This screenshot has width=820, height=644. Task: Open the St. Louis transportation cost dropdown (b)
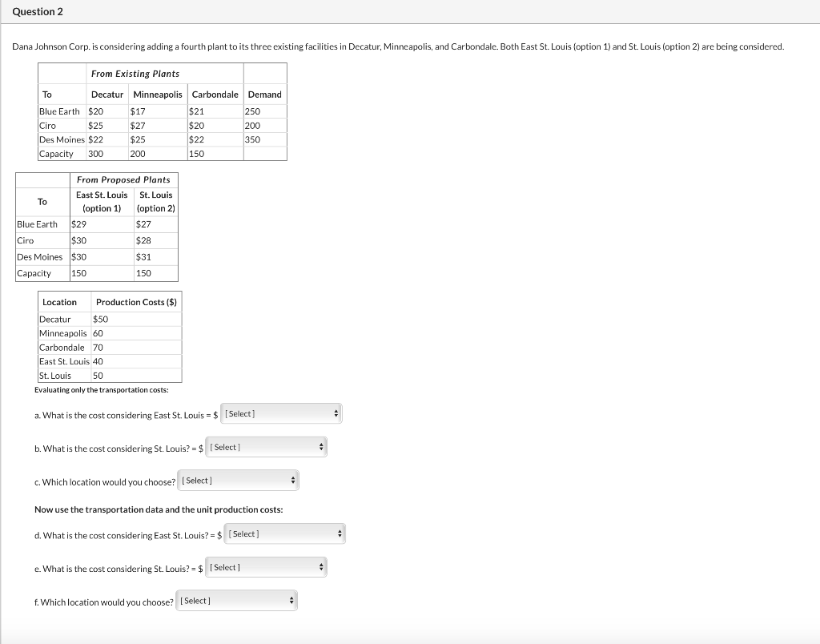266,447
